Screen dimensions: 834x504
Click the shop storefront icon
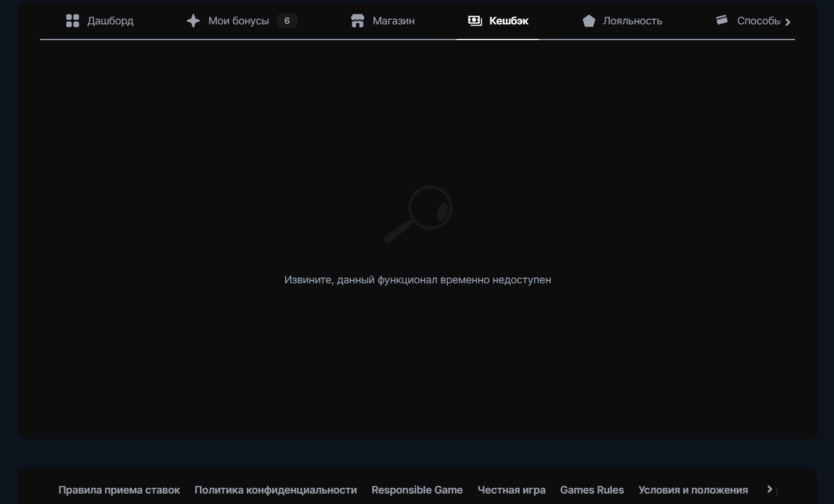(x=358, y=21)
